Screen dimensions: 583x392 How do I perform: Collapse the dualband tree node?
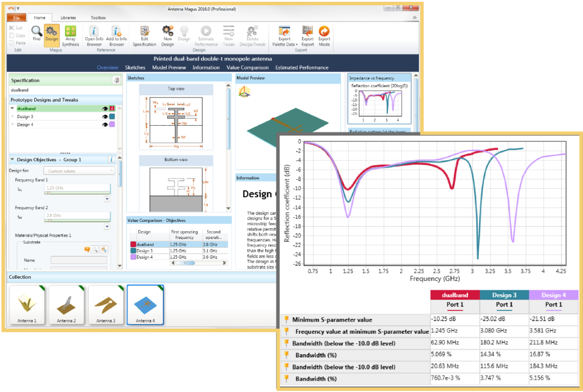pos(13,108)
